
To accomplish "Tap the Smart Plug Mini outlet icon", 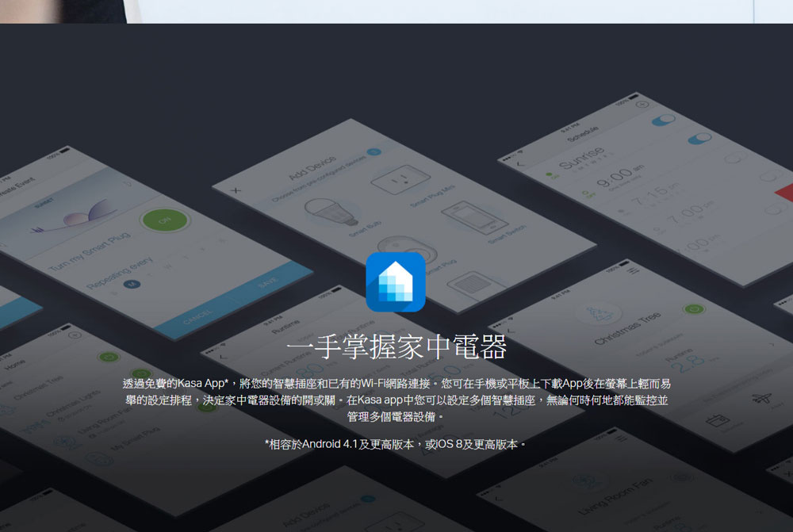I will [400, 179].
